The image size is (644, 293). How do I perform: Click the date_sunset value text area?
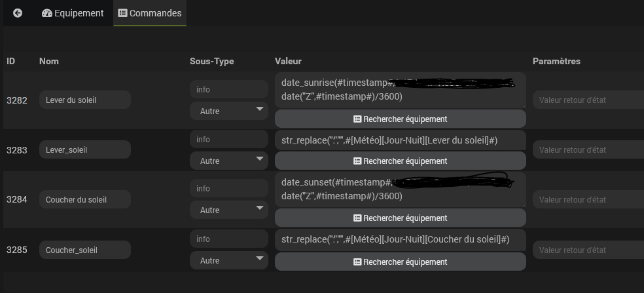(400, 189)
